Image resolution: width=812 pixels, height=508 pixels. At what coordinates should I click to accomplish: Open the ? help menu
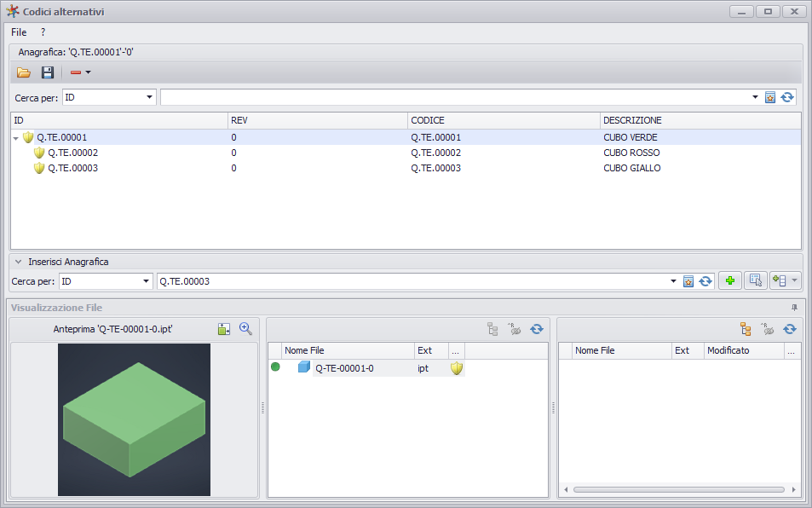43,32
